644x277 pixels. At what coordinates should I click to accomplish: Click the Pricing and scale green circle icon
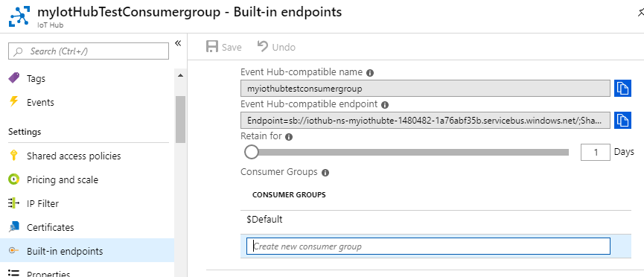coord(14,179)
